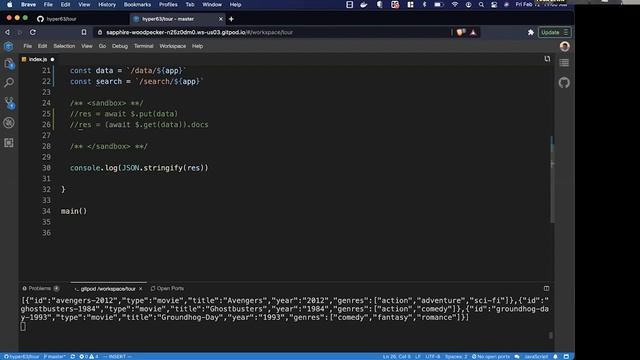Open the outline list icon on the right sidebar

[x=564, y=63]
